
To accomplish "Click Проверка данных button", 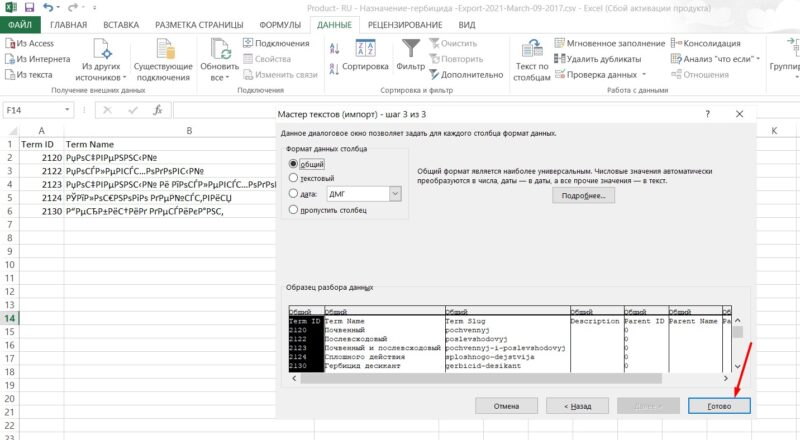I will pyautogui.click(x=596, y=75).
